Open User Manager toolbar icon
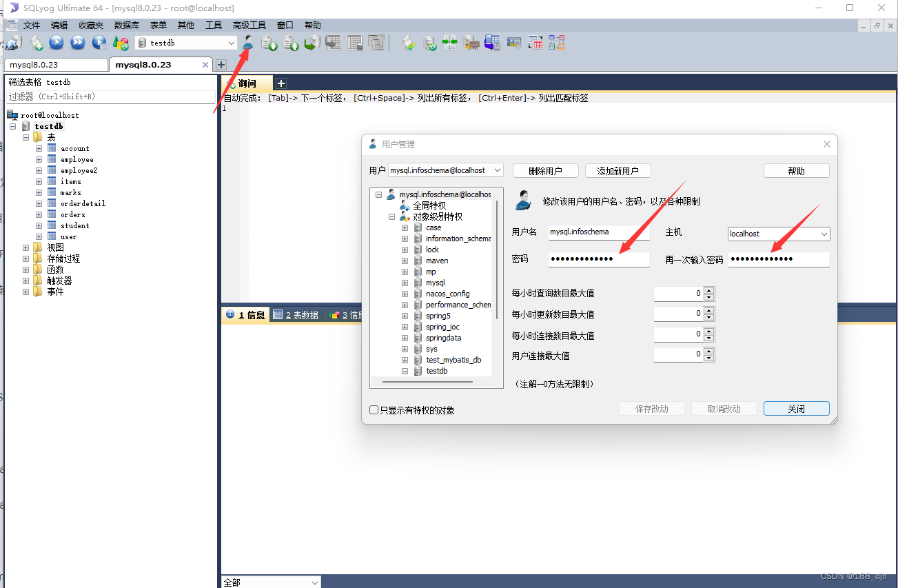 point(248,43)
